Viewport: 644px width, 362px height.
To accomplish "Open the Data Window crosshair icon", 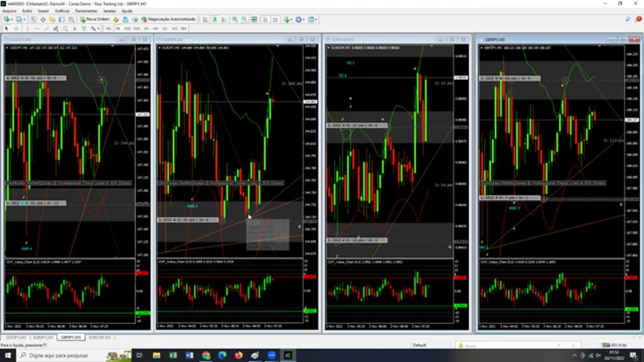I will pos(43,19).
